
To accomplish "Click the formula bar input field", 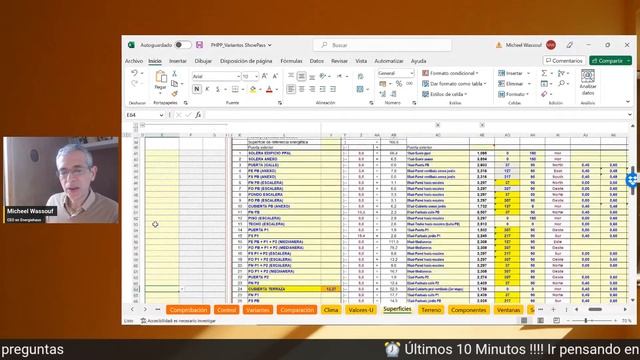I will point(414,115).
